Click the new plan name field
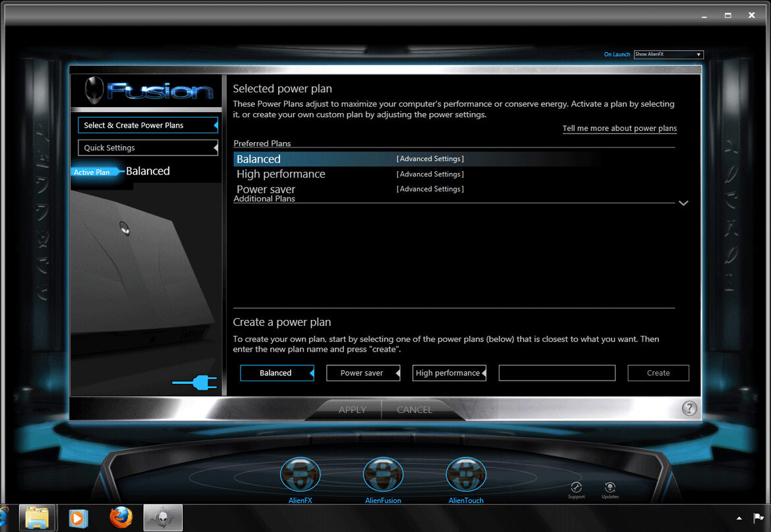 point(557,373)
